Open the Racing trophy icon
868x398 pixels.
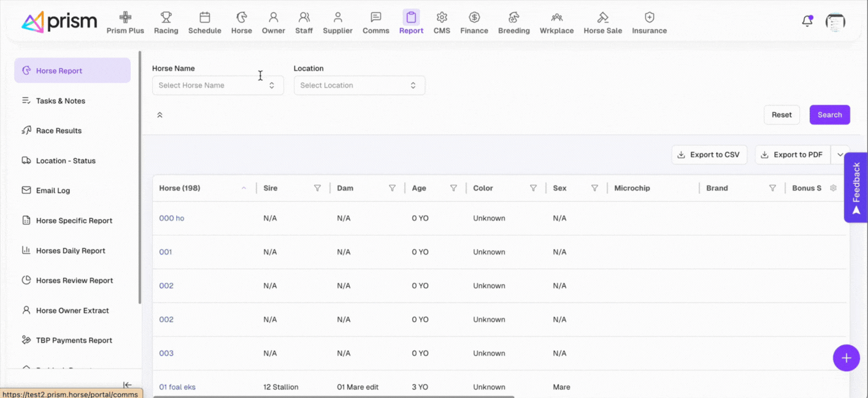(166, 18)
